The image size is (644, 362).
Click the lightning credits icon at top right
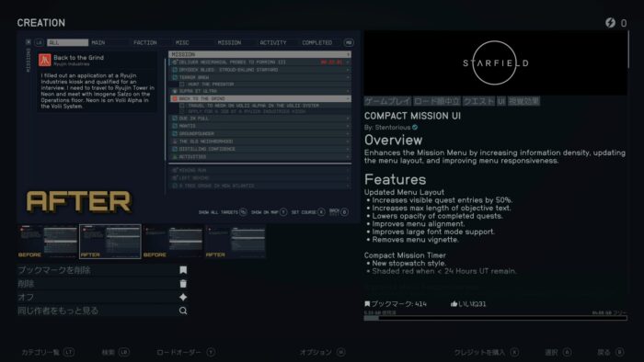(x=610, y=23)
